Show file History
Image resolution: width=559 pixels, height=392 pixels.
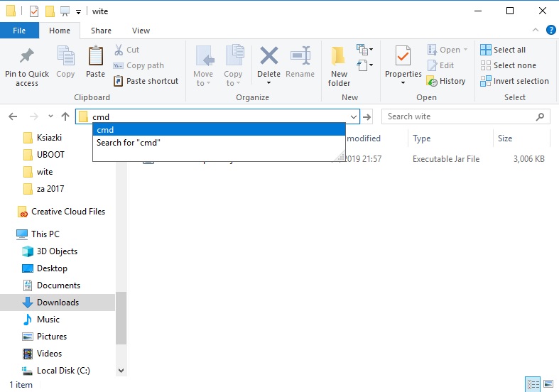[x=446, y=81]
